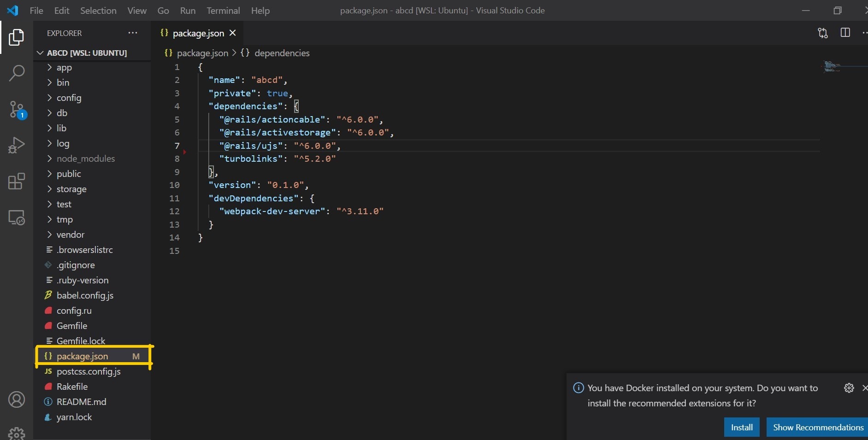Expand the public folder
This screenshot has width=868, height=440.
(92, 174)
